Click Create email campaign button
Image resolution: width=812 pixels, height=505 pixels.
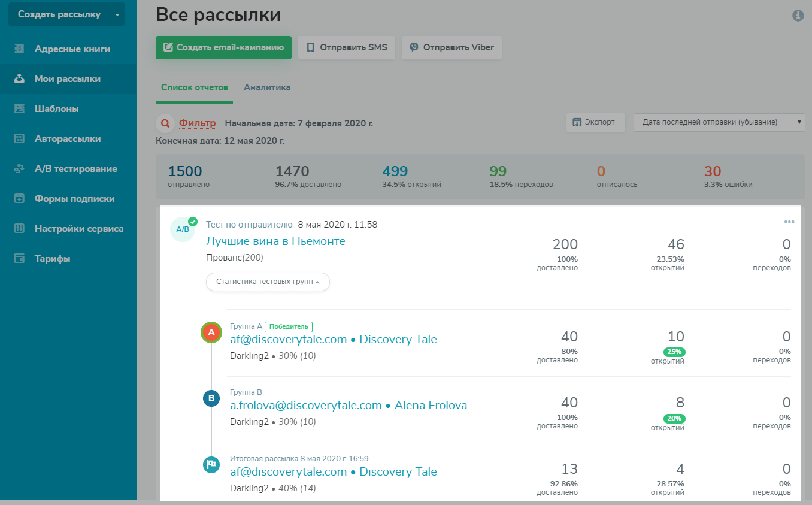tap(223, 47)
